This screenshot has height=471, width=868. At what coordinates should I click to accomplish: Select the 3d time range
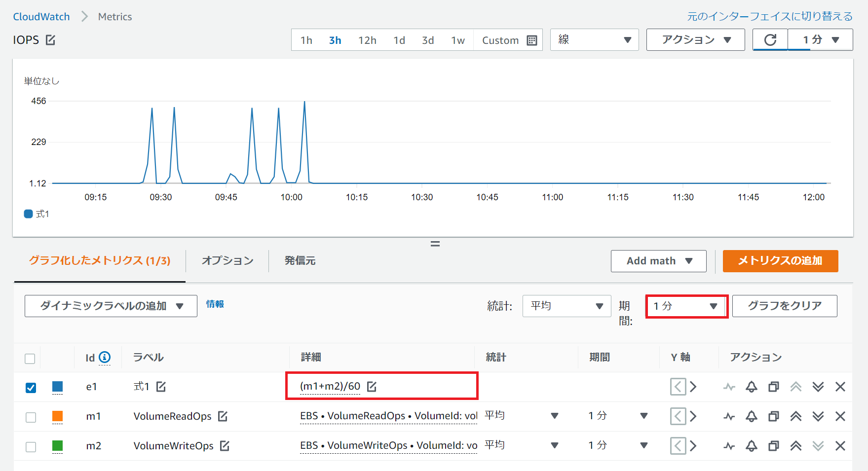[x=428, y=40]
